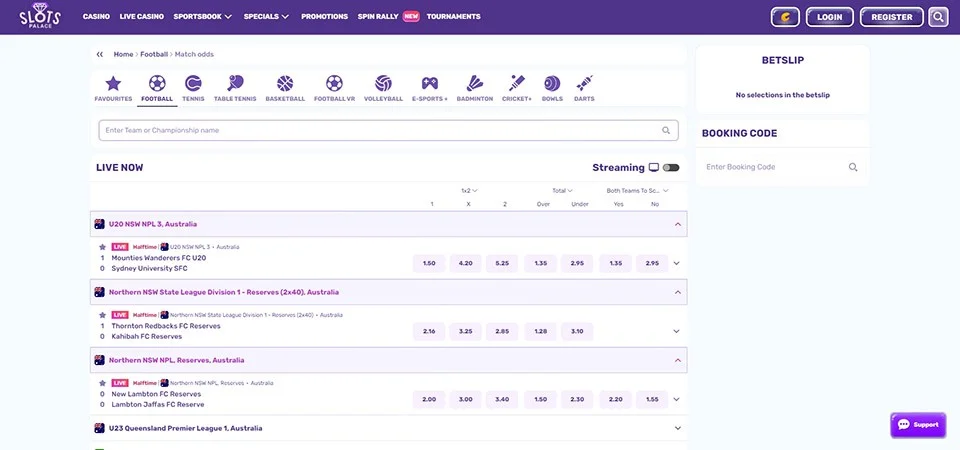Select the Darts icon
The height and width of the screenshot is (450, 960).
[x=584, y=83]
